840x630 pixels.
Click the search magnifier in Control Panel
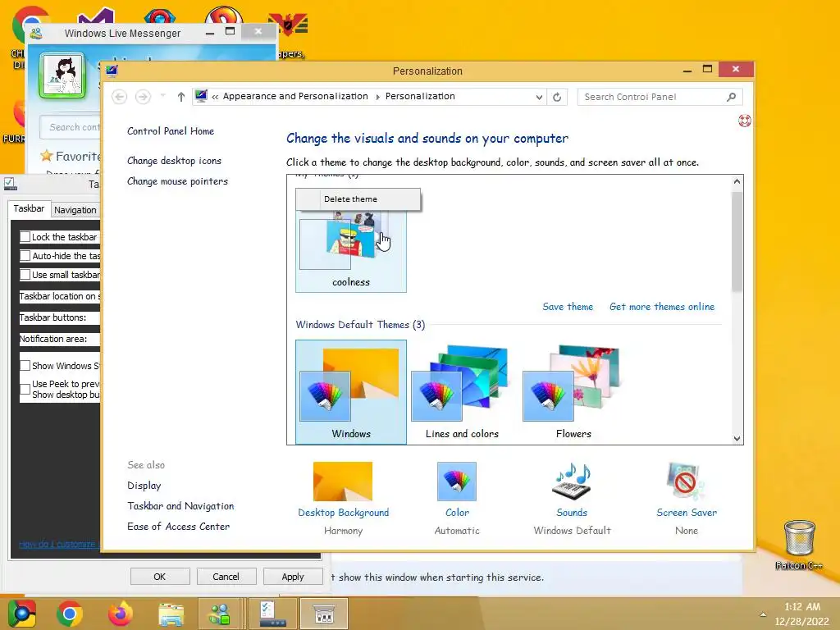(731, 97)
